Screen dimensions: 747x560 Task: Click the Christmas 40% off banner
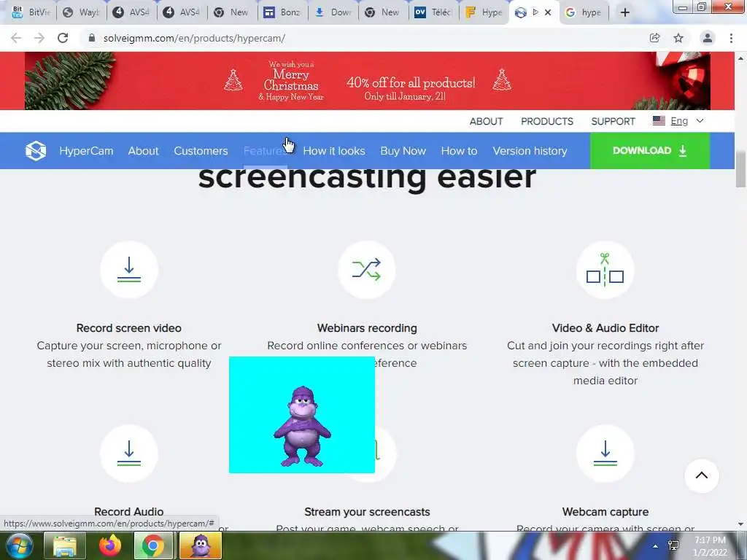pyautogui.click(x=367, y=81)
